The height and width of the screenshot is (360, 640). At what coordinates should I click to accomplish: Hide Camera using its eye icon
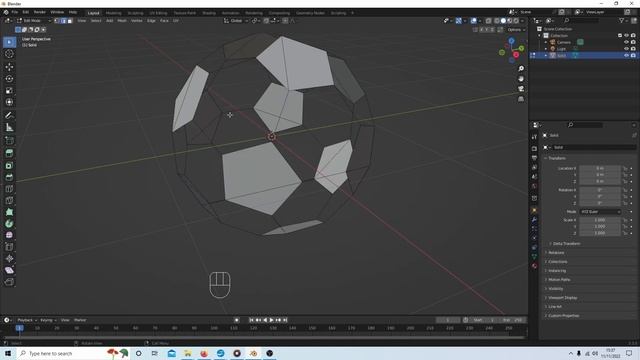coord(626,42)
